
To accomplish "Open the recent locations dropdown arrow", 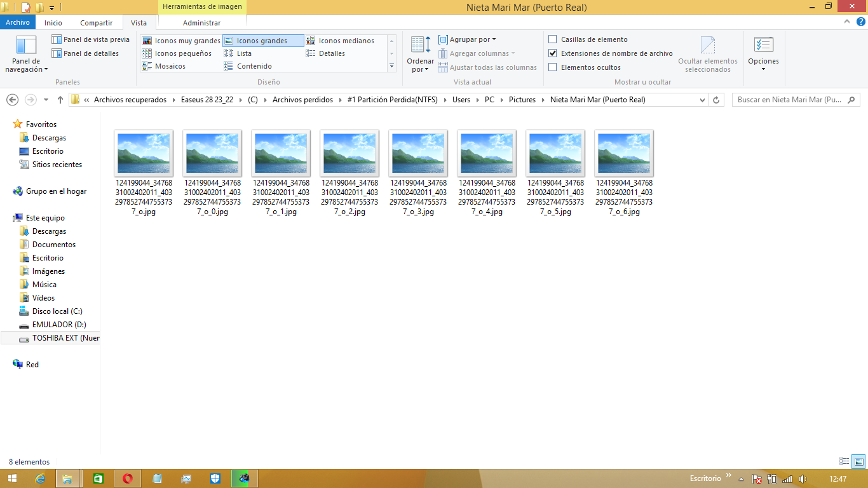I will coord(46,100).
